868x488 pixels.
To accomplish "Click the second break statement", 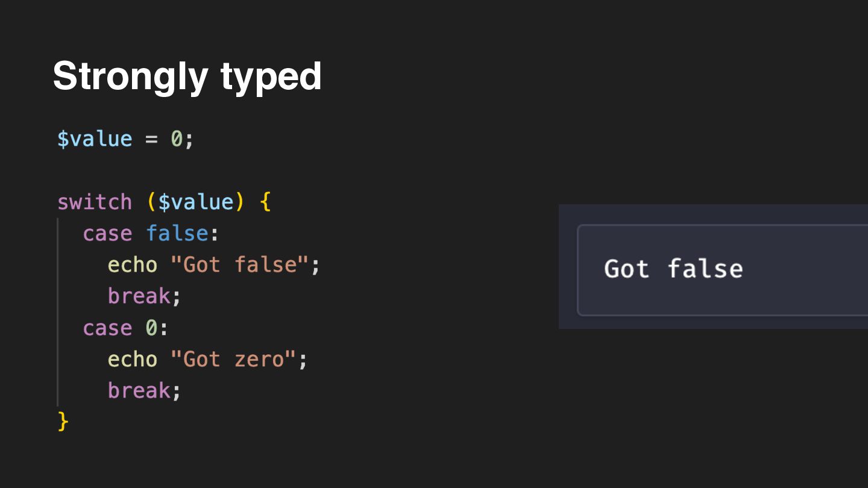I will [x=139, y=390].
